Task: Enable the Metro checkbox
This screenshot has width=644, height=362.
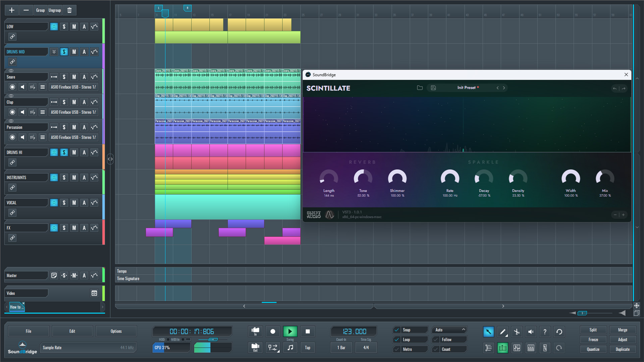Action: tap(397, 349)
